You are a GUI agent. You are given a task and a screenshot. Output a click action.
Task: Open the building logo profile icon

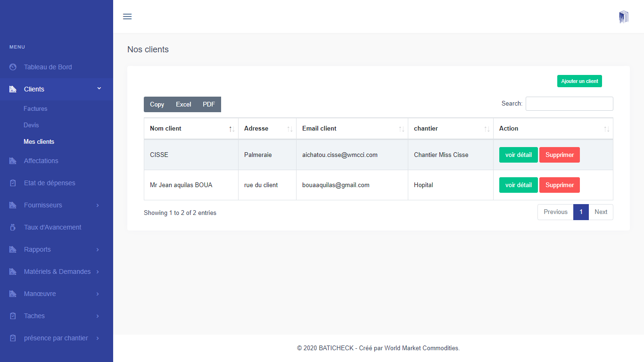(623, 17)
